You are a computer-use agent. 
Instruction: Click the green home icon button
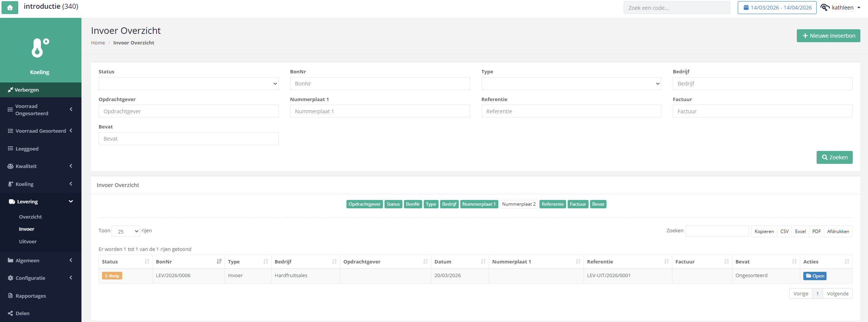click(10, 7)
